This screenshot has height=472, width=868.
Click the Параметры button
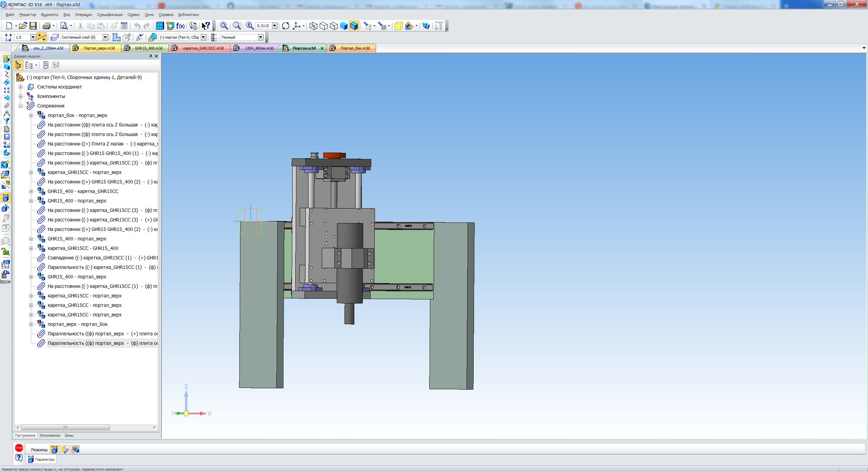[41, 459]
